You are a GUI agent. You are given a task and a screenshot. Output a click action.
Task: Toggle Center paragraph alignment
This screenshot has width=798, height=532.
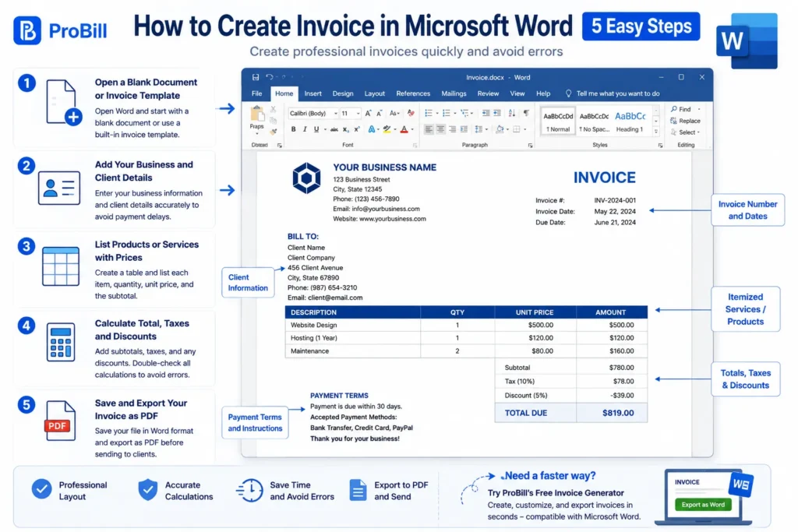pyautogui.click(x=441, y=129)
